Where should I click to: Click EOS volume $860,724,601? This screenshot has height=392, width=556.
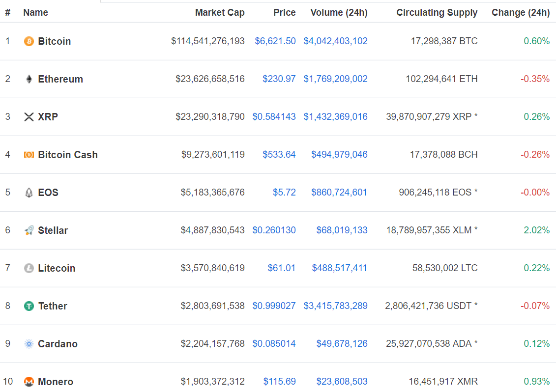coord(339,193)
